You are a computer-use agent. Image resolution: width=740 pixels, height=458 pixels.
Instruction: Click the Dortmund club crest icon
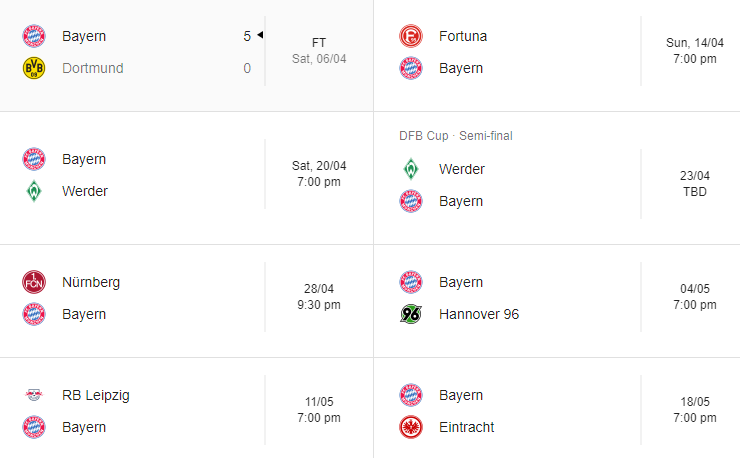[34, 68]
